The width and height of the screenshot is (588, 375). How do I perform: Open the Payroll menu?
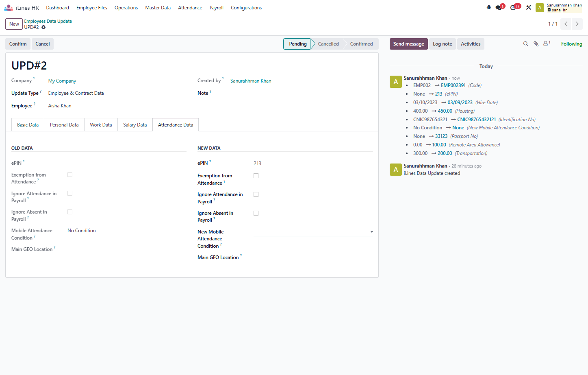click(217, 8)
